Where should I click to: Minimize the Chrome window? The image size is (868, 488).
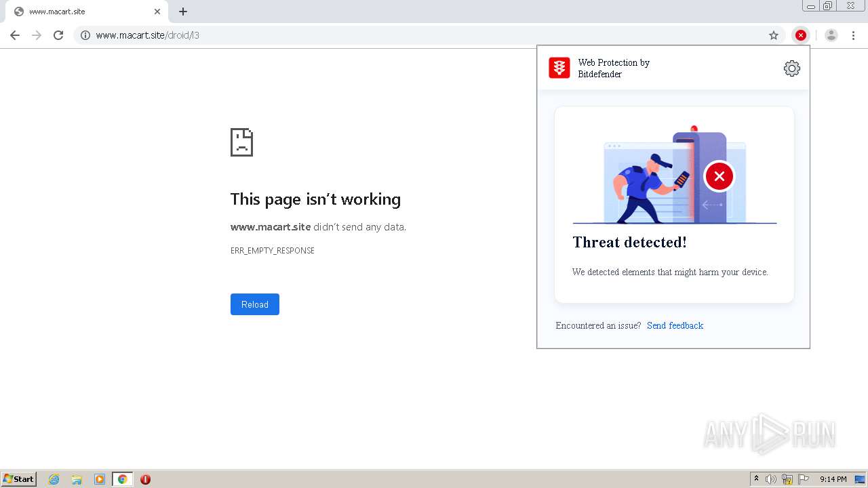tap(811, 6)
